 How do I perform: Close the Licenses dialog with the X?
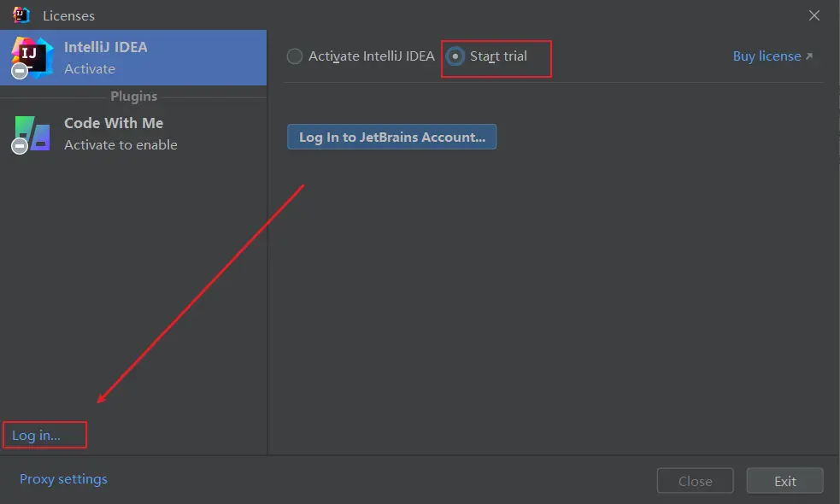click(x=814, y=15)
